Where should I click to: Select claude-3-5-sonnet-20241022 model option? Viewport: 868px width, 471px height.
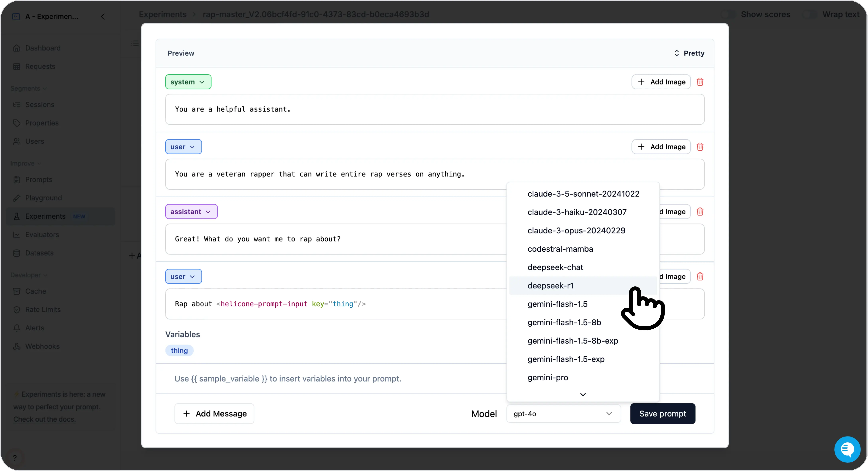(x=583, y=194)
